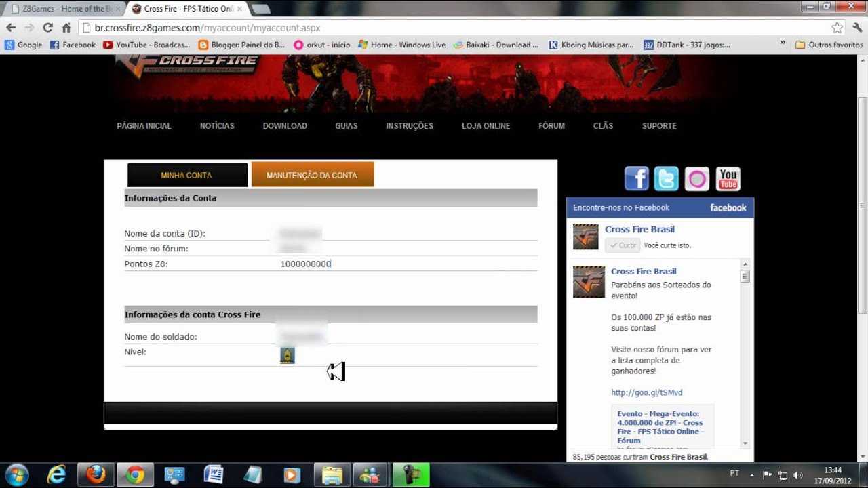Open the NOTÍCIAS menu item
The image size is (868, 488).
point(217,126)
